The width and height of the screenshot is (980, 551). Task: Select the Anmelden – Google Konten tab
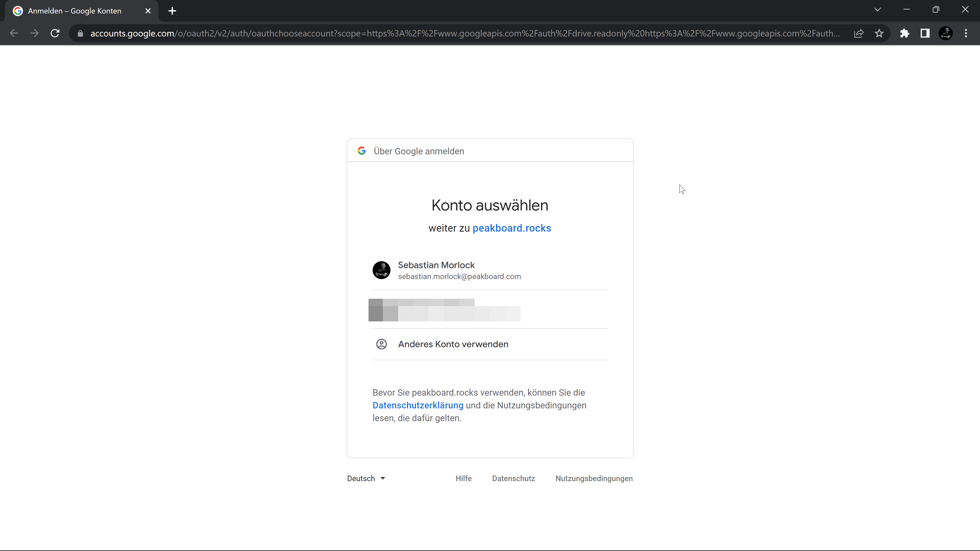pyautogui.click(x=81, y=11)
